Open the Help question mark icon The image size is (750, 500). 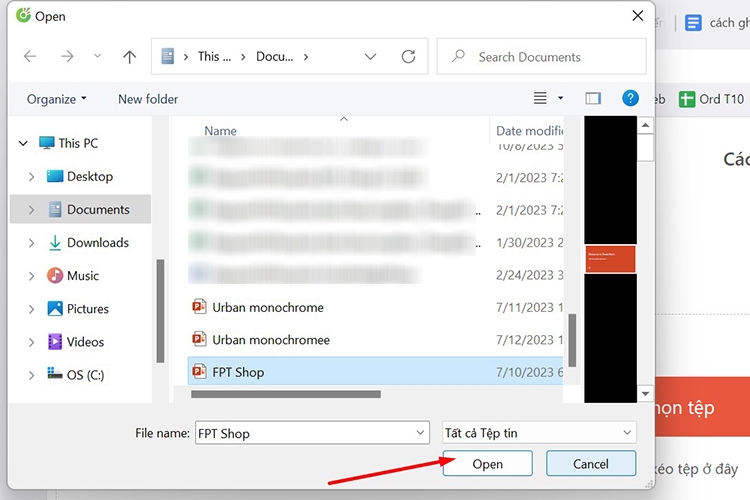pyautogui.click(x=630, y=98)
